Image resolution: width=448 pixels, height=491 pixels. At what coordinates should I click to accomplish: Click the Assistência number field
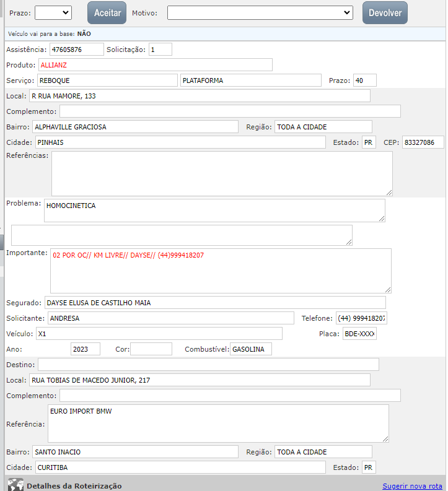(76, 49)
